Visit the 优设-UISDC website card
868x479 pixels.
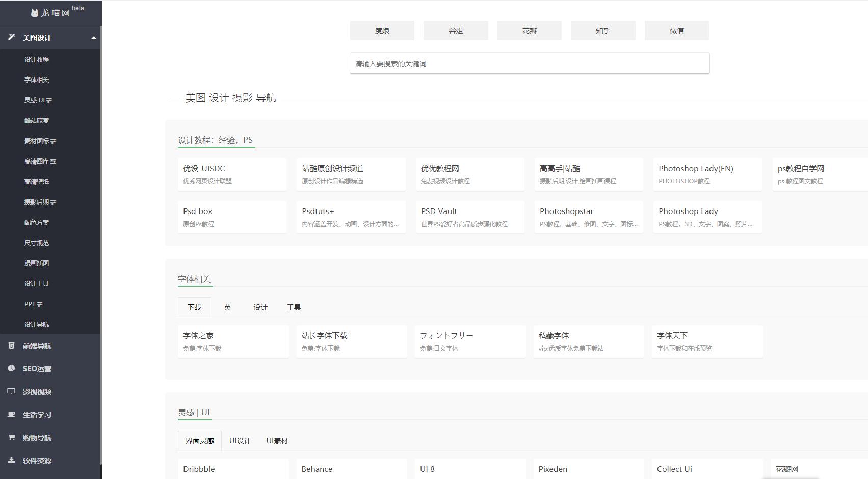click(232, 174)
